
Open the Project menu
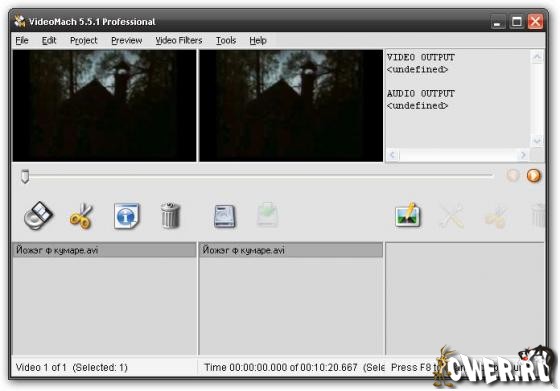point(84,40)
